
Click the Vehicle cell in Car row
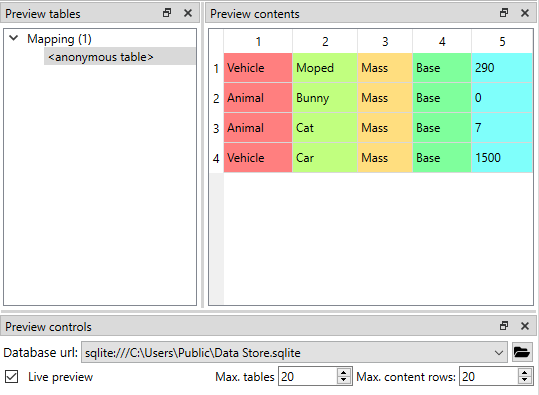coord(258,157)
